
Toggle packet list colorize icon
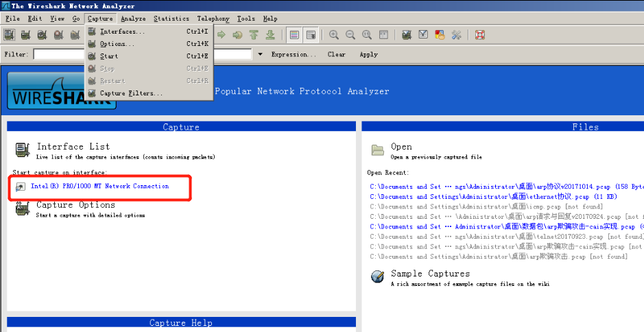(x=294, y=35)
